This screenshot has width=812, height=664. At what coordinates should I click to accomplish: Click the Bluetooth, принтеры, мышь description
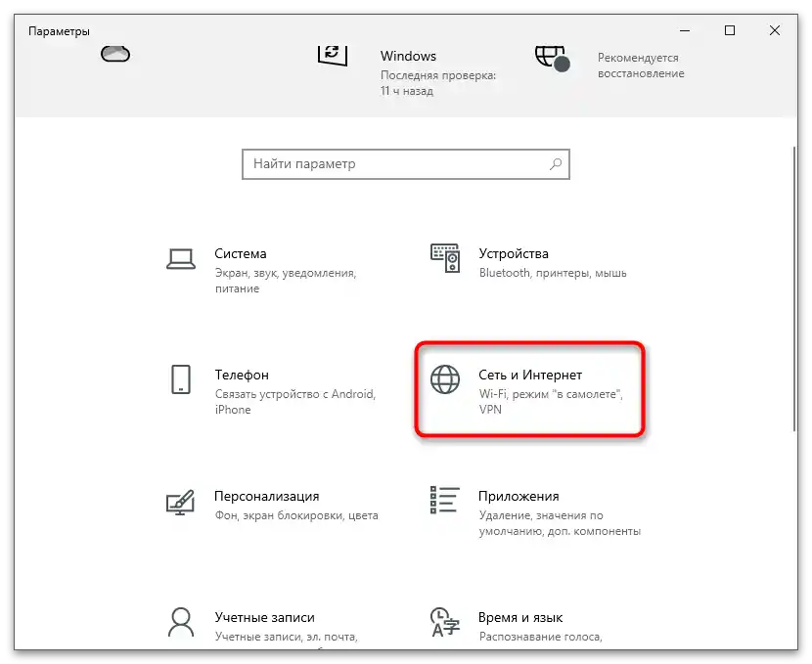[553, 273]
